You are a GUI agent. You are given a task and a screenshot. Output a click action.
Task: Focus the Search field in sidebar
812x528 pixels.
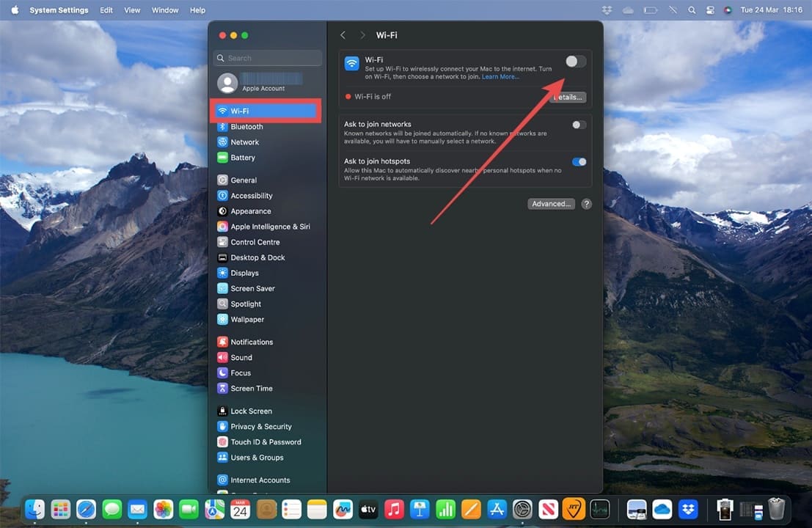click(x=267, y=58)
